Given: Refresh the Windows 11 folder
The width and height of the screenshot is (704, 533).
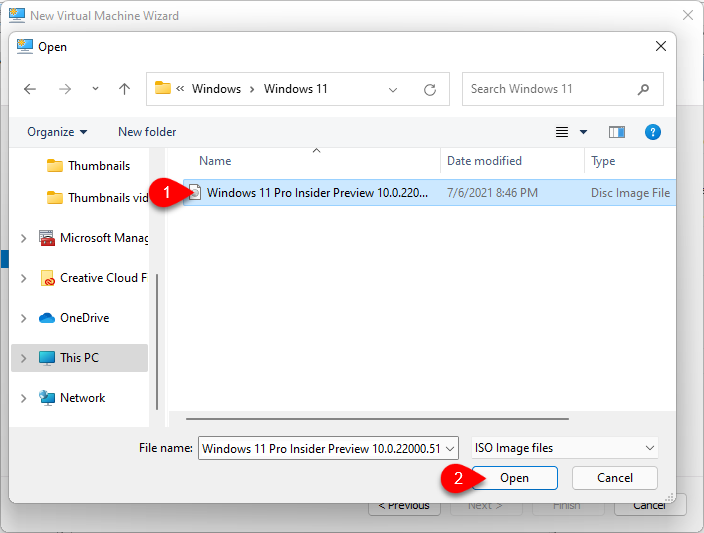Looking at the screenshot, I should click(430, 90).
